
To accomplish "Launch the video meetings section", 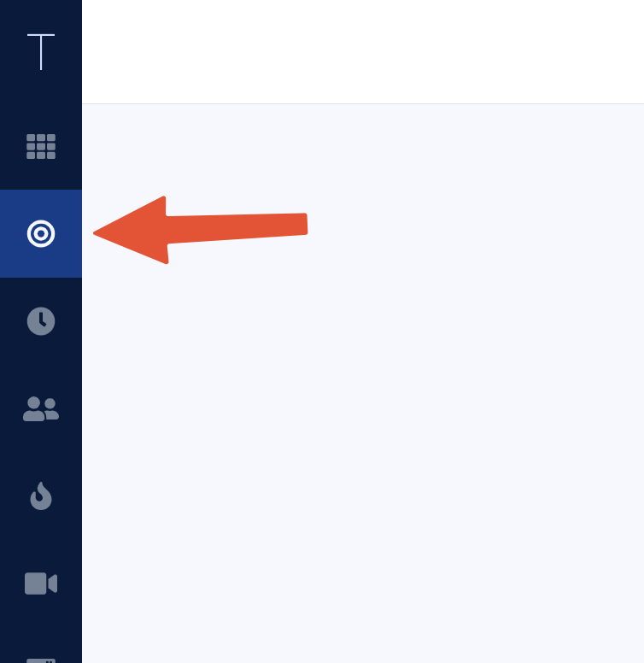I will [x=41, y=584].
